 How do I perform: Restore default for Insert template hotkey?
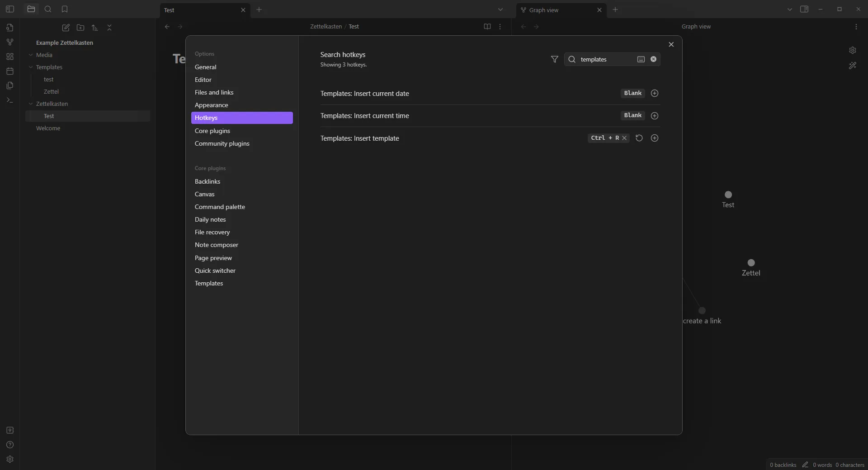tap(639, 138)
